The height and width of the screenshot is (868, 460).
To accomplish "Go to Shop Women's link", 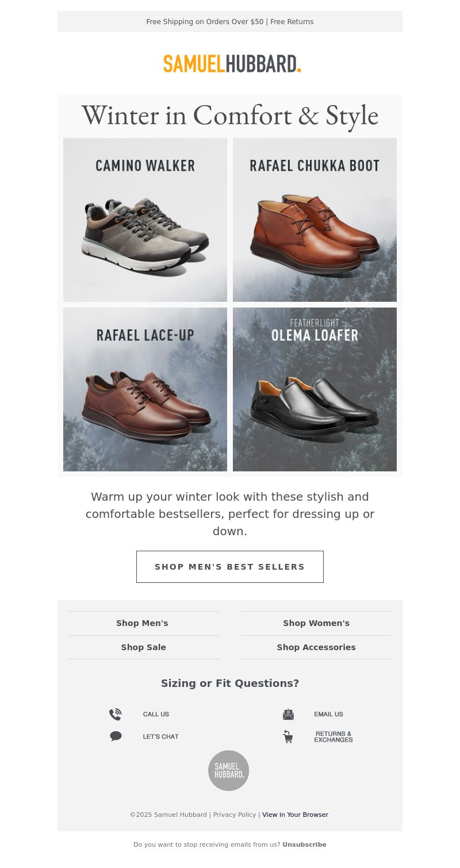I will tap(316, 623).
